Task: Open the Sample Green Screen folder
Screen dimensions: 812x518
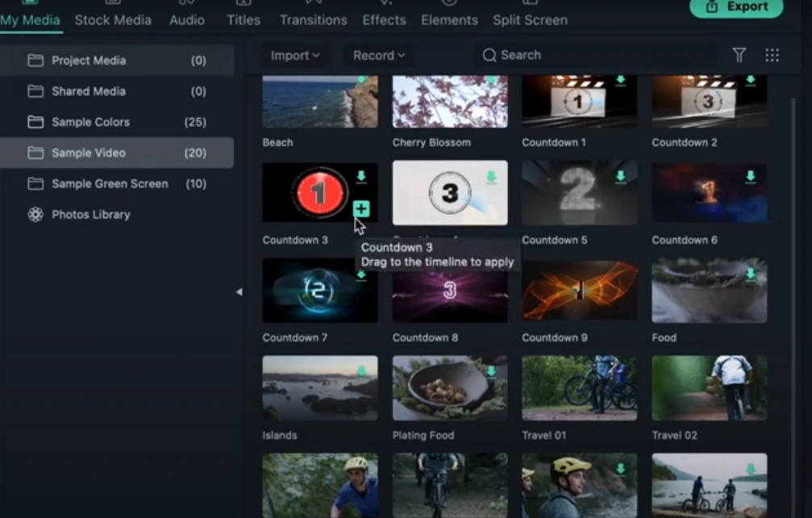Action: click(117, 184)
